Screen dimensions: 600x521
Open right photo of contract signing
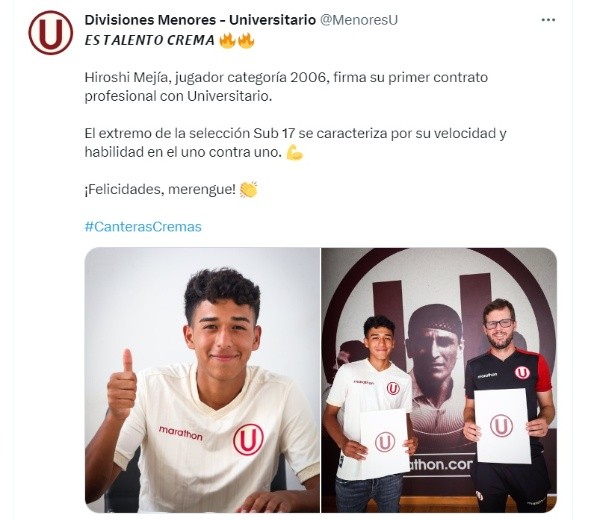click(x=439, y=380)
